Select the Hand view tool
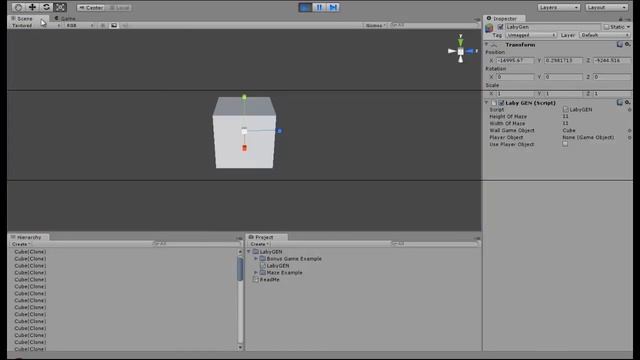 pyautogui.click(x=18, y=7)
